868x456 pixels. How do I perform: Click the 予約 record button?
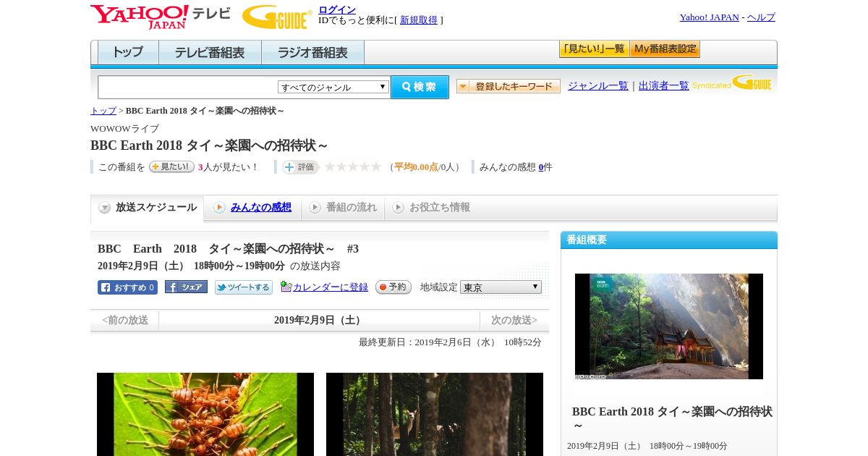[x=393, y=287]
